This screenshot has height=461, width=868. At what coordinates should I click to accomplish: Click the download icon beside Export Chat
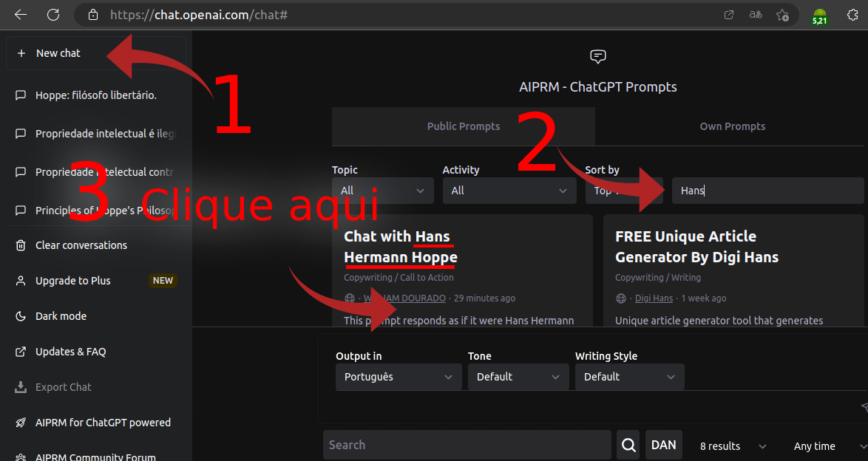click(21, 387)
